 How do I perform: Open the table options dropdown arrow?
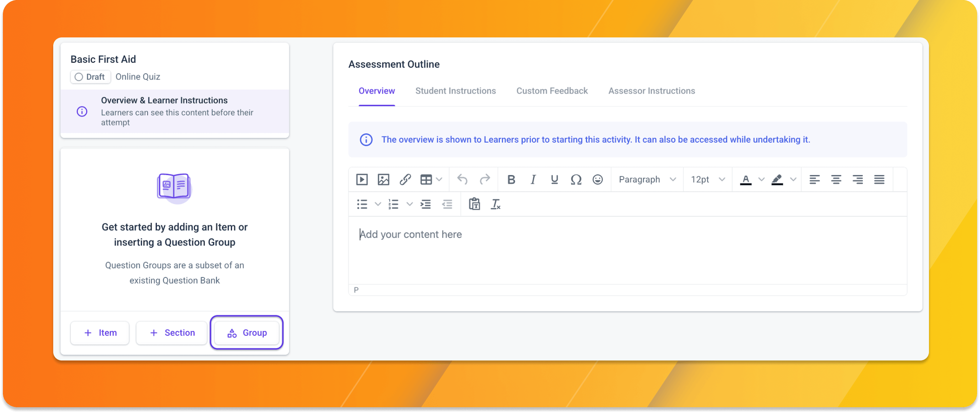(439, 179)
